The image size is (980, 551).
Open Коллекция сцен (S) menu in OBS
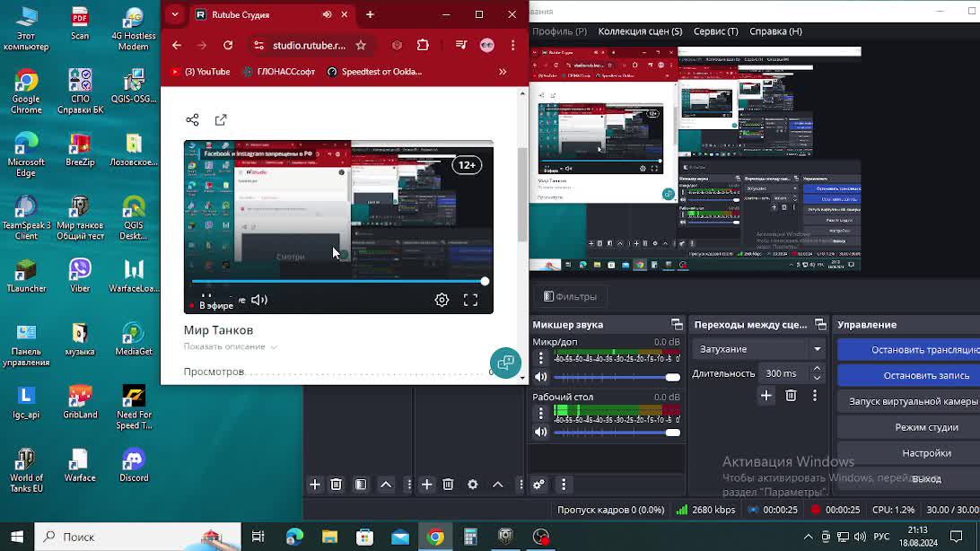coord(640,31)
